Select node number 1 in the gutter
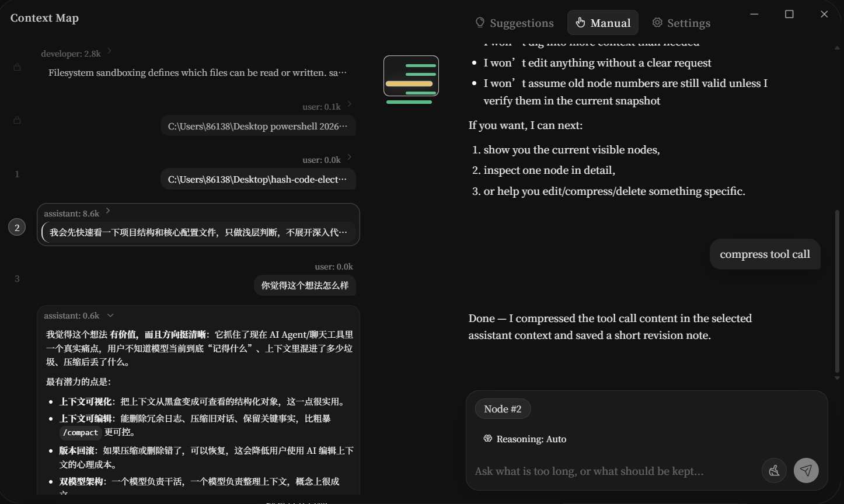844x504 pixels. 17,174
